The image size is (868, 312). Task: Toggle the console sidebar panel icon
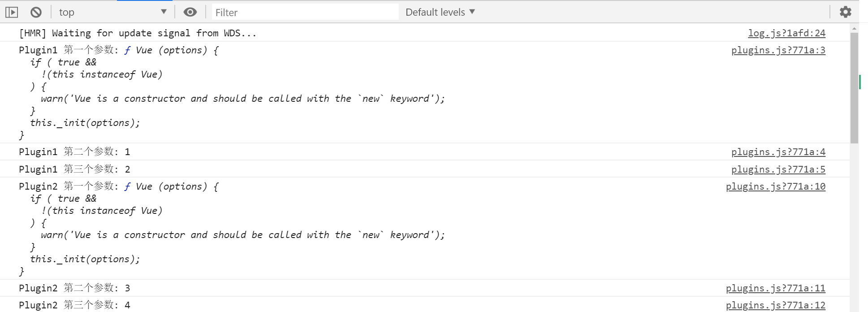pyautogui.click(x=12, y=12)
